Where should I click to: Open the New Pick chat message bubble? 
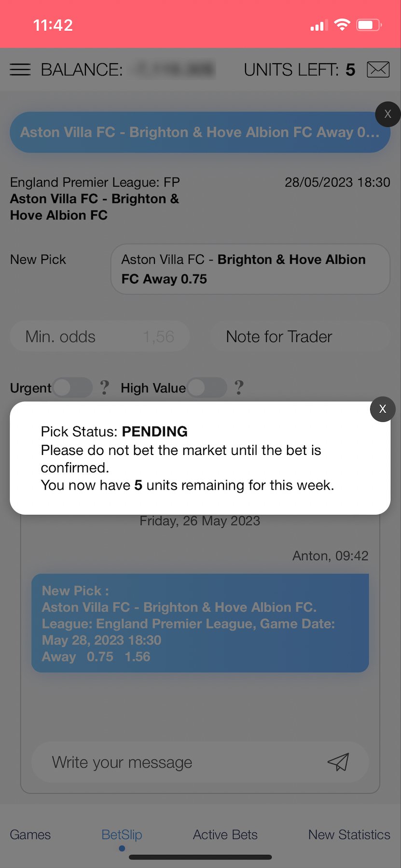tap(200, 623)
